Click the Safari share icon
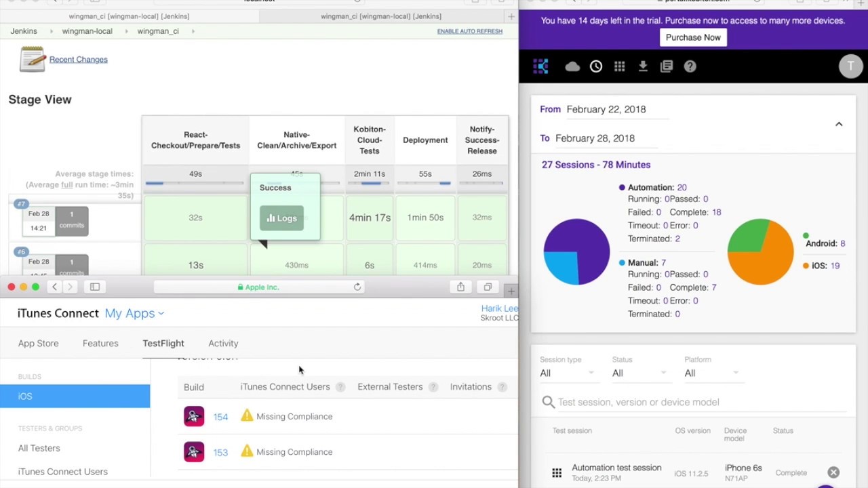The height and width of the screenshot is (488, 868). [460, 287]
